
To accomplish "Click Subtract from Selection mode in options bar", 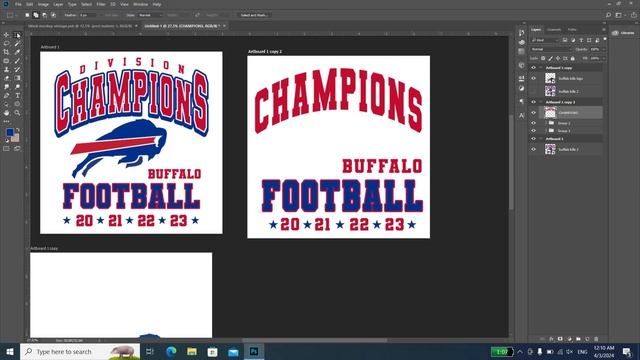I will point(44,15).
